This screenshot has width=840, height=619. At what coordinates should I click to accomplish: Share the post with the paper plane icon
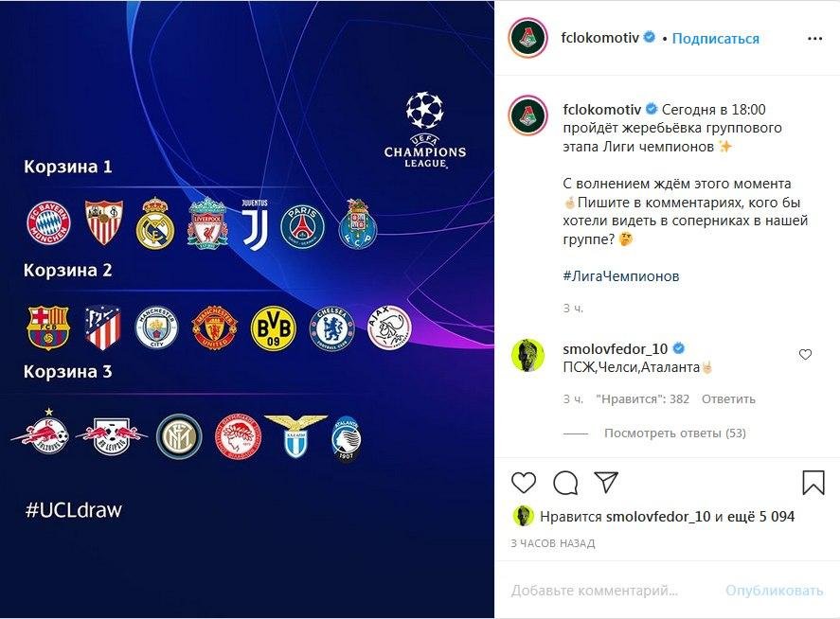click(606, 483)
